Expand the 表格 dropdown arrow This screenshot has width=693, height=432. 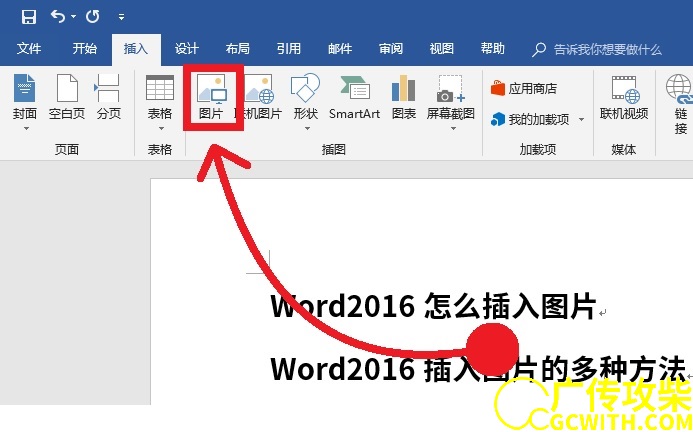[x=161, y=129]
